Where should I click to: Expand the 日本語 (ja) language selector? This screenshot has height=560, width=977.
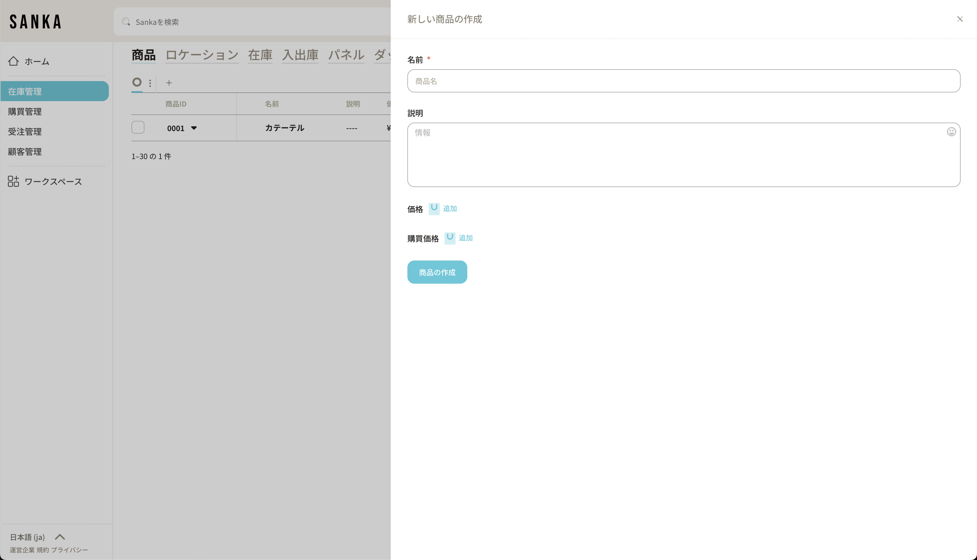click(x=60, y=537)
